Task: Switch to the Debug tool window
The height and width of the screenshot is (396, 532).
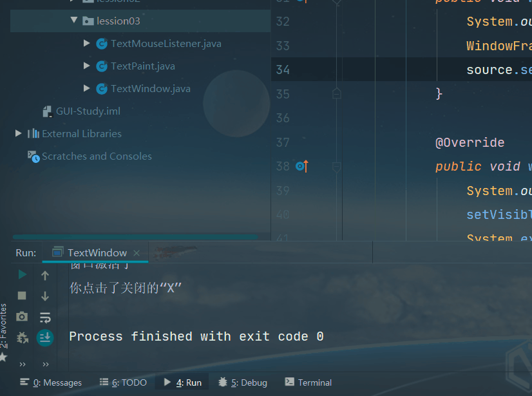Action: 242,382
